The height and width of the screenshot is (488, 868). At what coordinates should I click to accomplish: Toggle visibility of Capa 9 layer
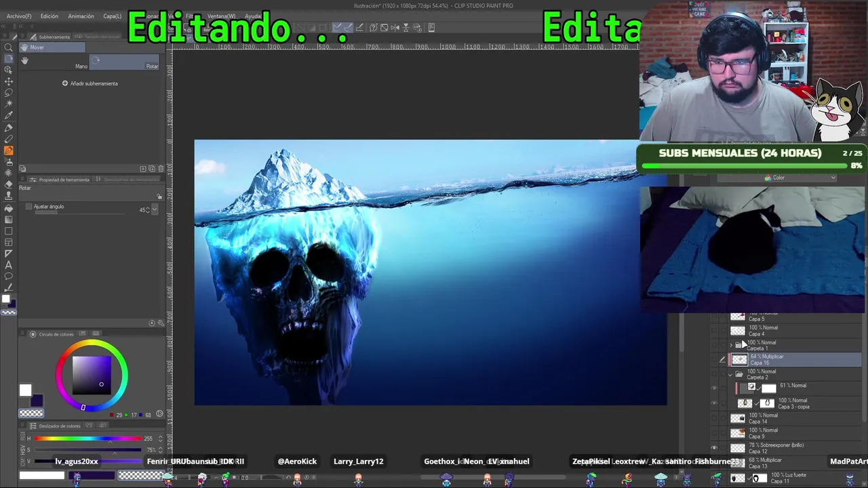click(713, 433)
